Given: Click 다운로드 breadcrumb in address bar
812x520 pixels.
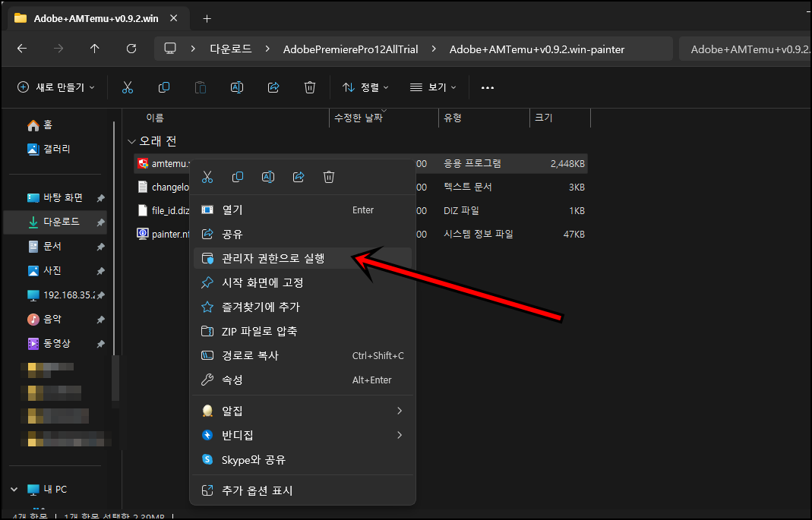Looking at the screenshot, I should pyautogui.click(x=230, y=49).
